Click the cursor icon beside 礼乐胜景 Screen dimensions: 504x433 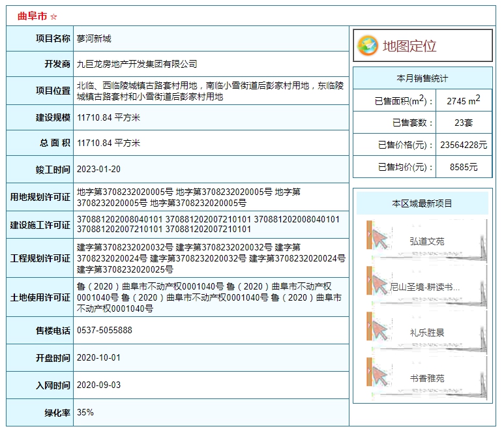point(379,331)
